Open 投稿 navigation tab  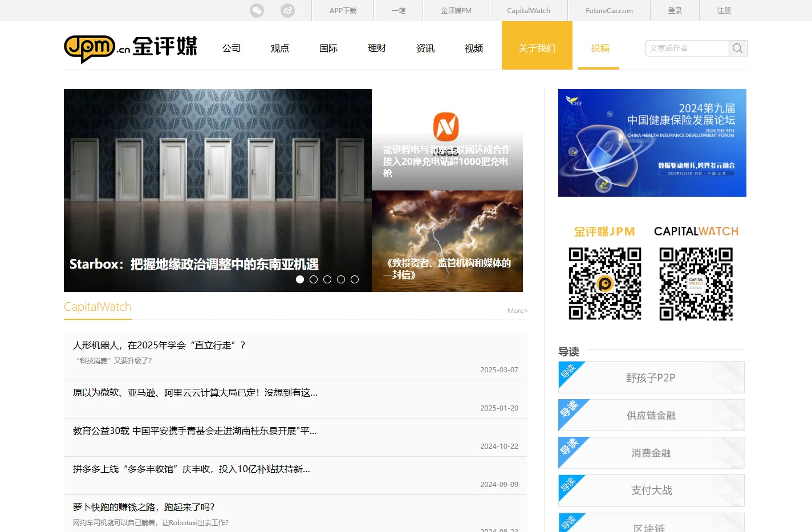[x=600, y=48]
